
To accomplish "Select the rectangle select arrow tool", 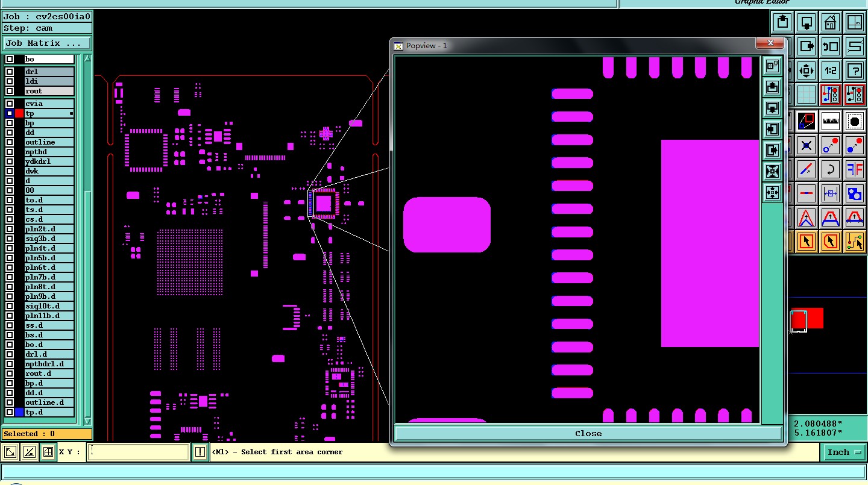I will pos(807,242).
